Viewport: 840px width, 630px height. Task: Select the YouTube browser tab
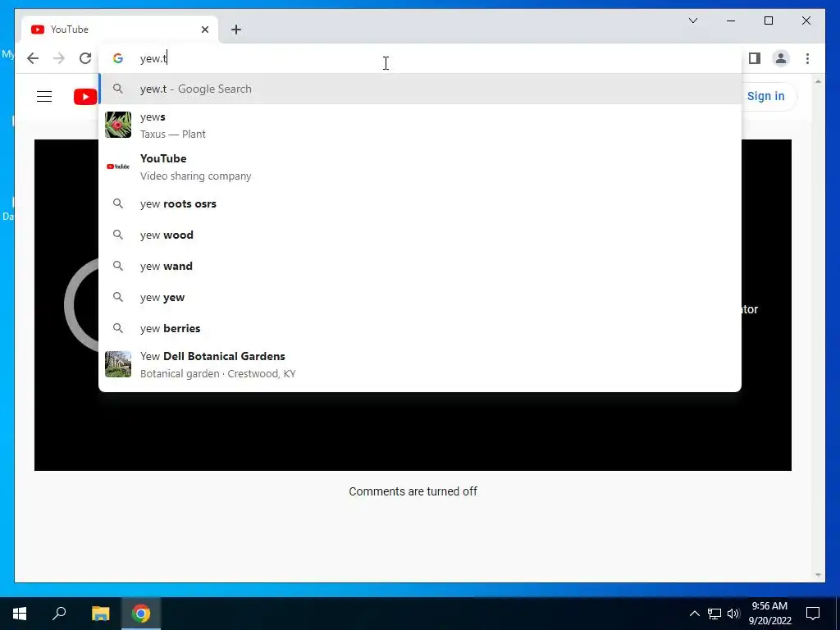click(x=120, y=30)
